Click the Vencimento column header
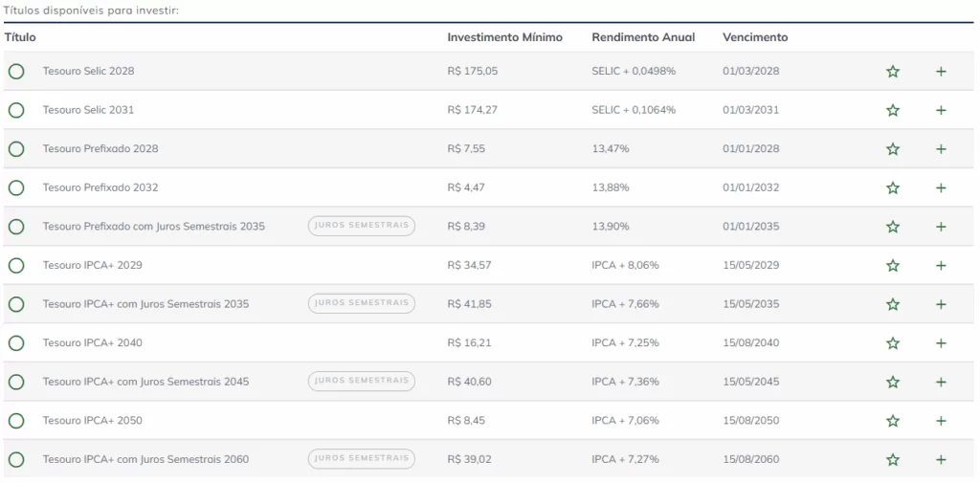Image resolution: width=980 pixels, height=483 pixels. 755,37
